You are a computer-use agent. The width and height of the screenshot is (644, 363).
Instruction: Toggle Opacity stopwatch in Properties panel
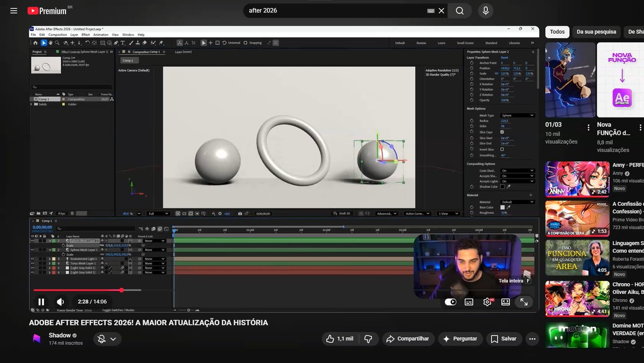tap(471, 100)
